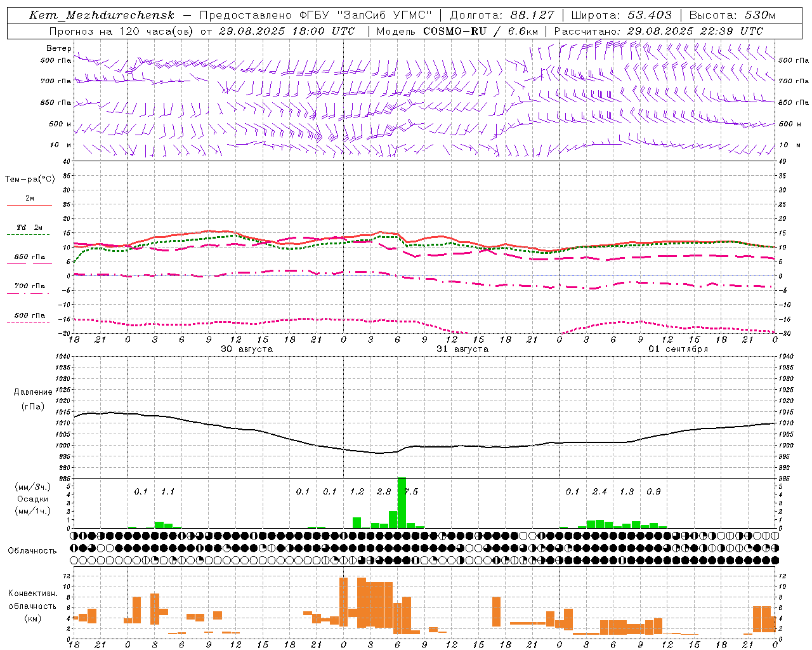Click the forecast start 29.08.2025 18:00 UTC
The image size is (812, 650).
point(286,31)
